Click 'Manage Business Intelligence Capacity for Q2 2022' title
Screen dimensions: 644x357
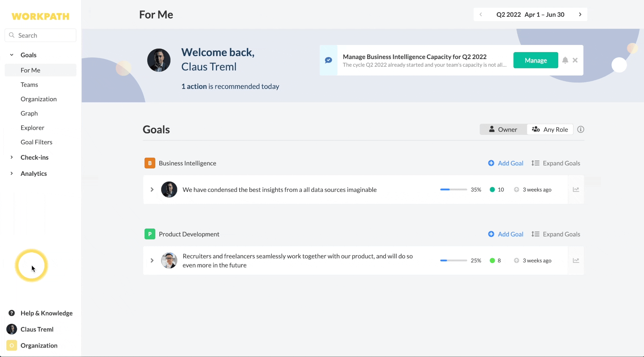pyautogui.click(x=415, y=57)
